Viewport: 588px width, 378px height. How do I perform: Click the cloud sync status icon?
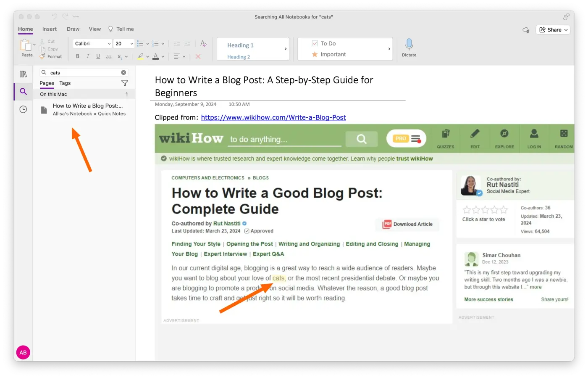[x=526, y=30]
